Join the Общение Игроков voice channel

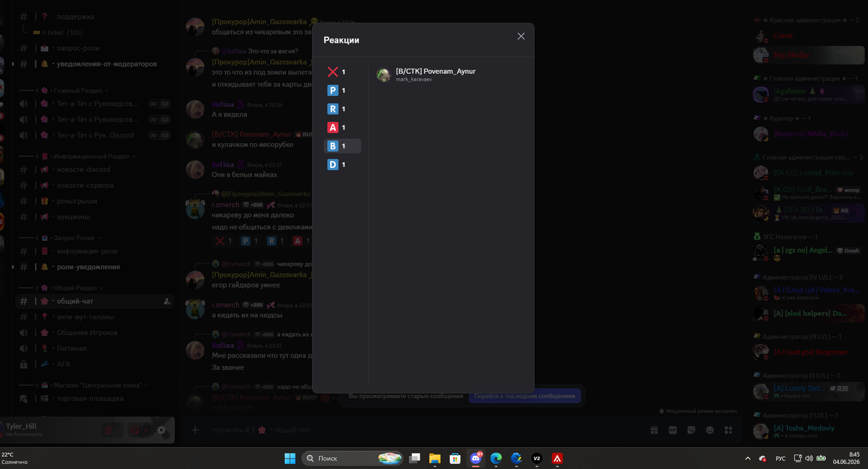(95, 333)
